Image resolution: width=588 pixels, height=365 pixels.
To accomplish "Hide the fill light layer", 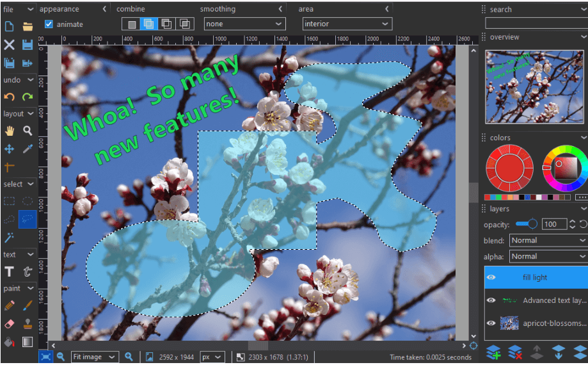I will pos(491,278).
